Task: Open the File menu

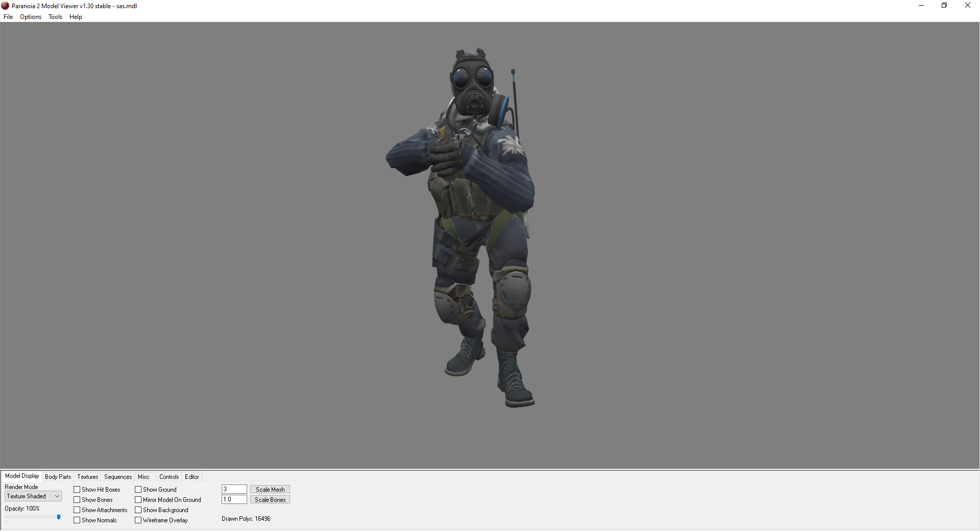Action: click(8, 17)
